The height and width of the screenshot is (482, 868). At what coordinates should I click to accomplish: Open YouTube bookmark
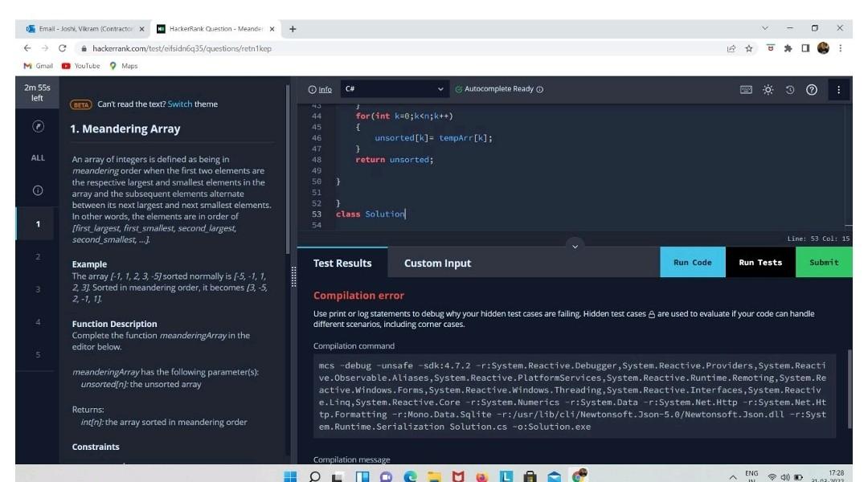81,66
